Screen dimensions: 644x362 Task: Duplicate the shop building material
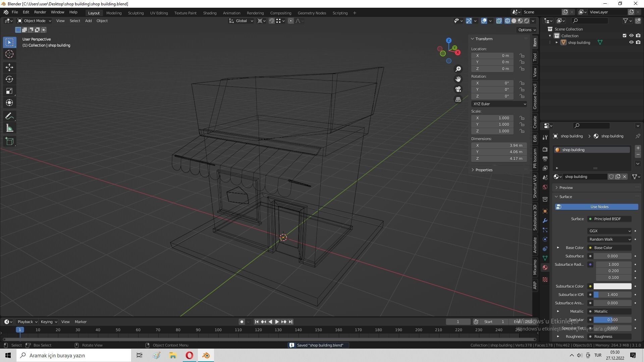618,177
